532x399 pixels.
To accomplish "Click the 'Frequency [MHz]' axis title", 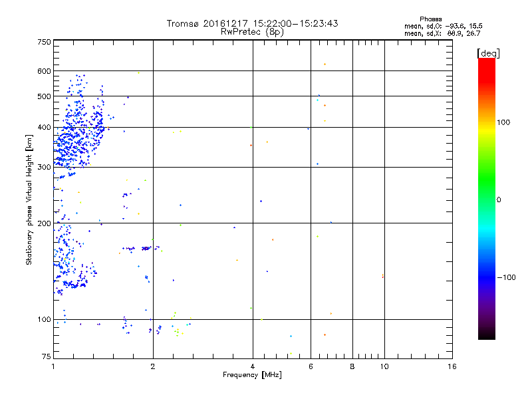I will pos(252,375).
